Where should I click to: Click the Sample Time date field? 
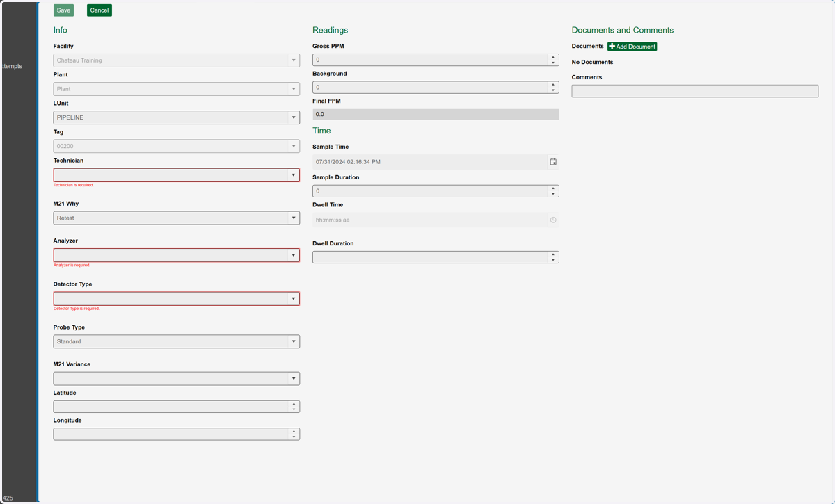pyautogui.click(x=429, y=162)
